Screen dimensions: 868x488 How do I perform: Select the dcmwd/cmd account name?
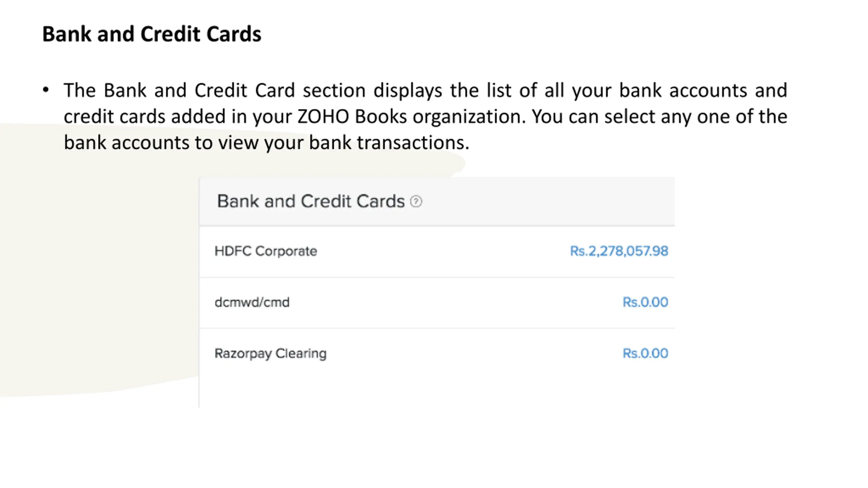(x=252, y=302)
